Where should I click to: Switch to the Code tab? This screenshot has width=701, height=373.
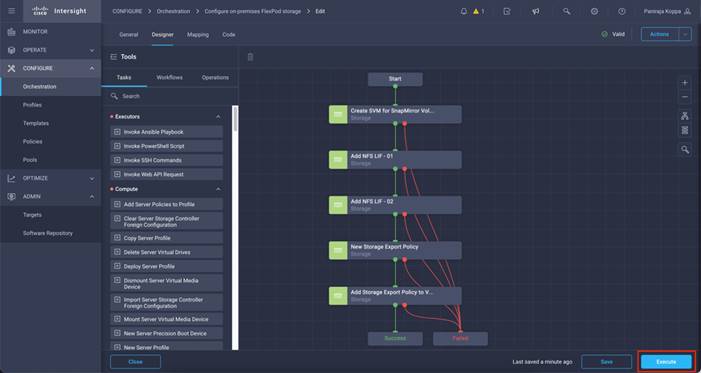228,34
